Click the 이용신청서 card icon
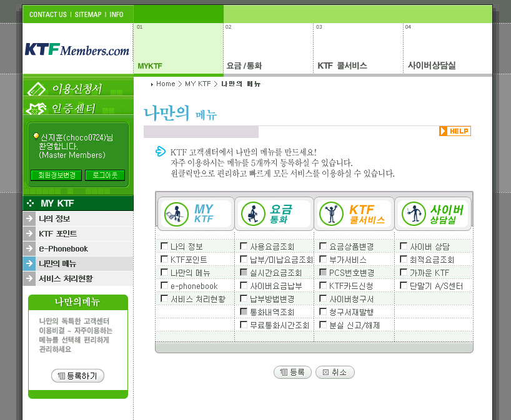The height and width of the screenshot is (420, 511). pos(36,89)
